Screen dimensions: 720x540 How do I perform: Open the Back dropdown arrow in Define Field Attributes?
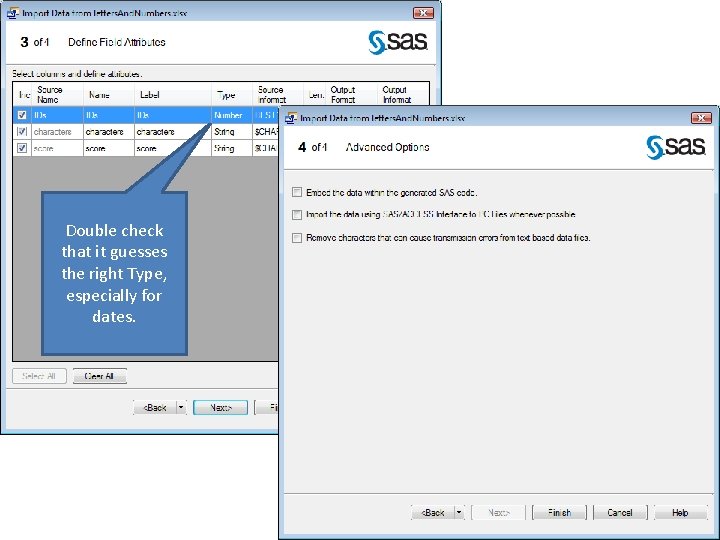tap(181, 407)
